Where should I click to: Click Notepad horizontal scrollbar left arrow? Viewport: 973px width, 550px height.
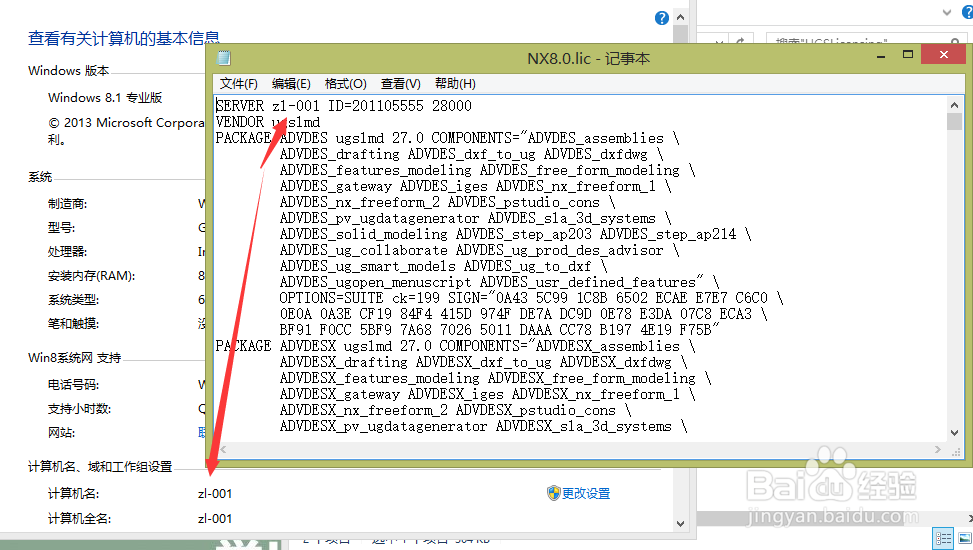tap(223, 449)
